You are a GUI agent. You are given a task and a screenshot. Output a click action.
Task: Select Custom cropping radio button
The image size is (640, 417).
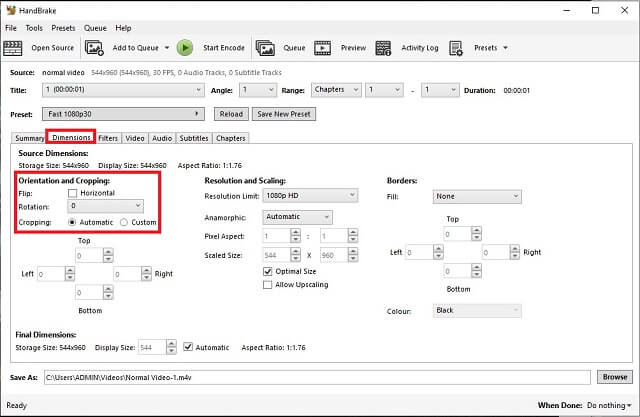(x=124, y=222)
